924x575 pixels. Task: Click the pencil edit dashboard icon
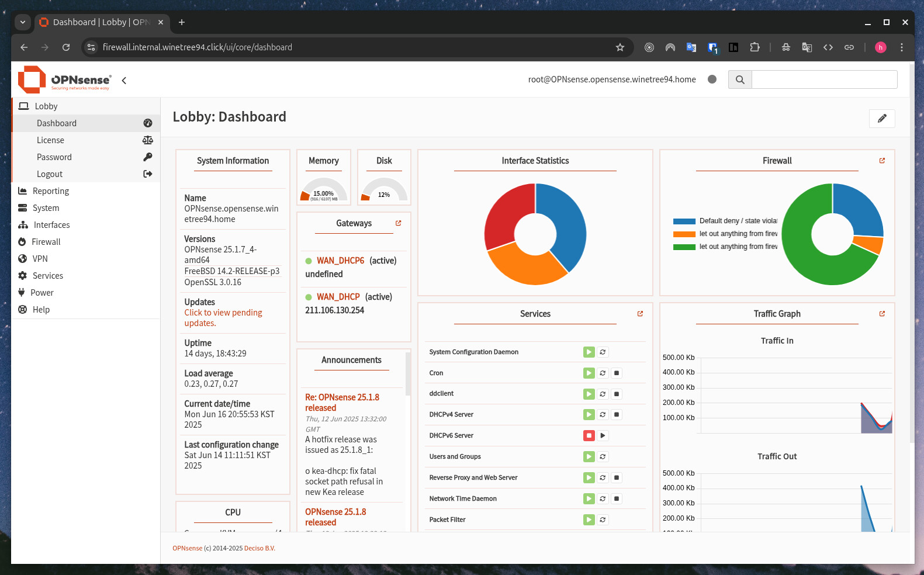[x=882, y=119]
